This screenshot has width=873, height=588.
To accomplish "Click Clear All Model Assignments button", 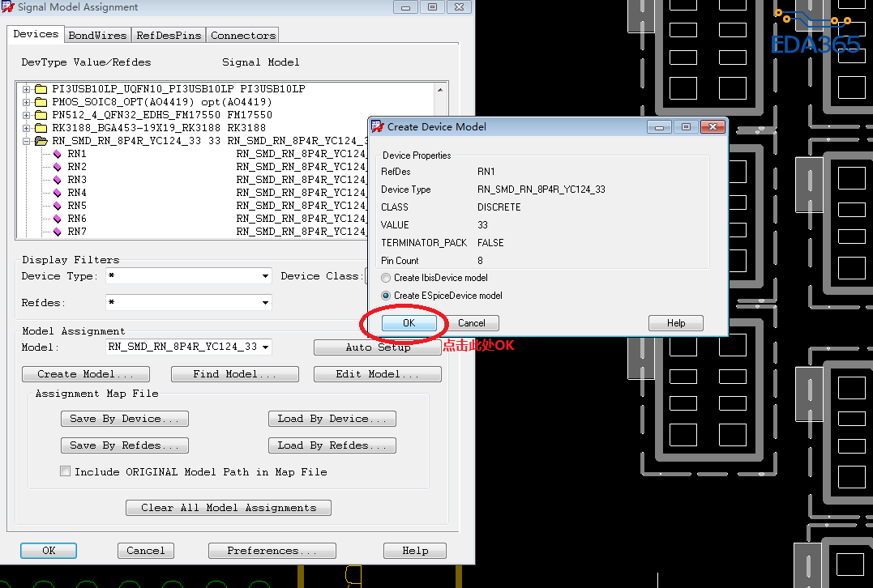I will click(229, 508).
